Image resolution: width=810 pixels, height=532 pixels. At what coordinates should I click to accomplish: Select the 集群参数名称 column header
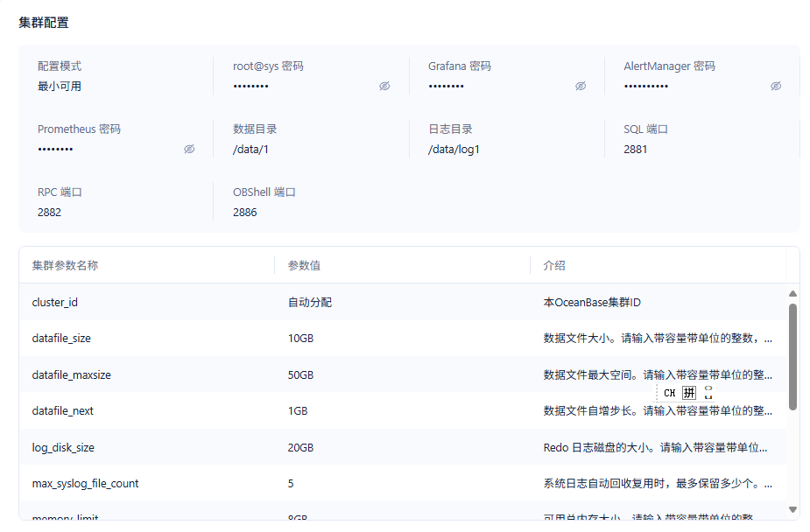[x=65, y=266]
